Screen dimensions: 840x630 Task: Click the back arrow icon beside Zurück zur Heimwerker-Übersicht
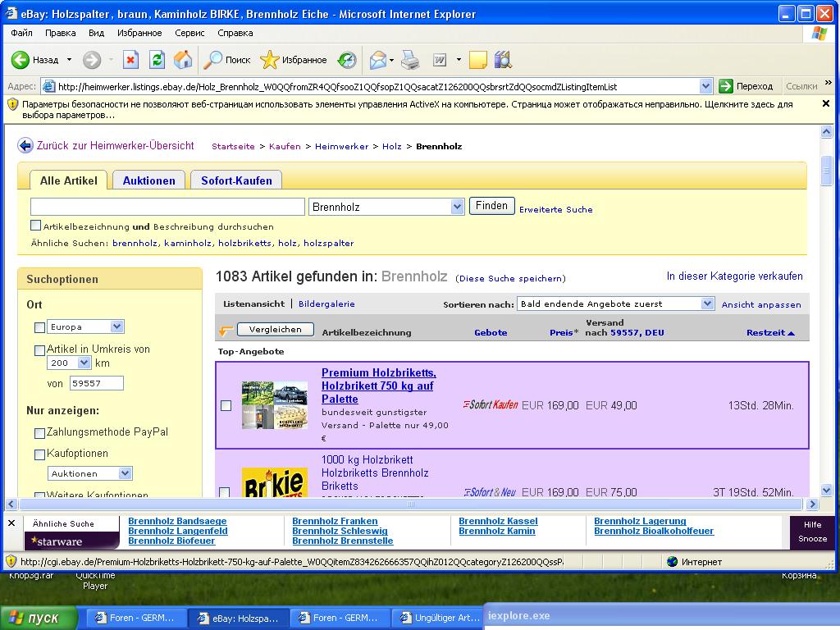[x=25, y=145]
